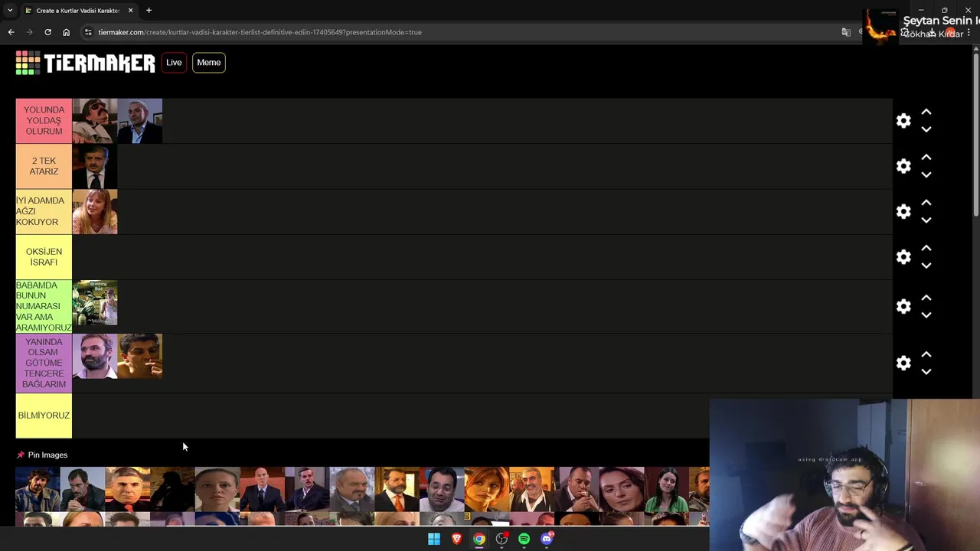980x551 pixels.
Task: Open the tab search dropdown
Action: (9, 11)
